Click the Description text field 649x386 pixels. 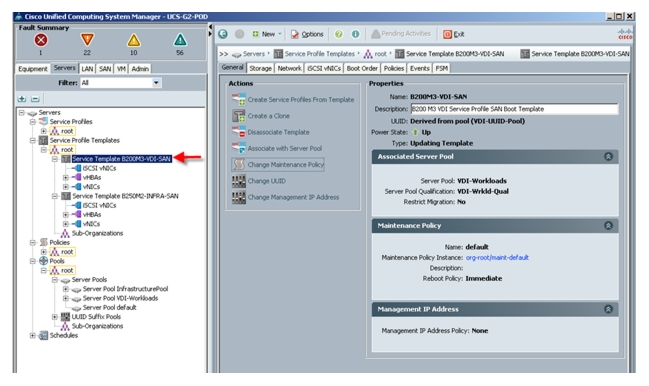(514, 109)
